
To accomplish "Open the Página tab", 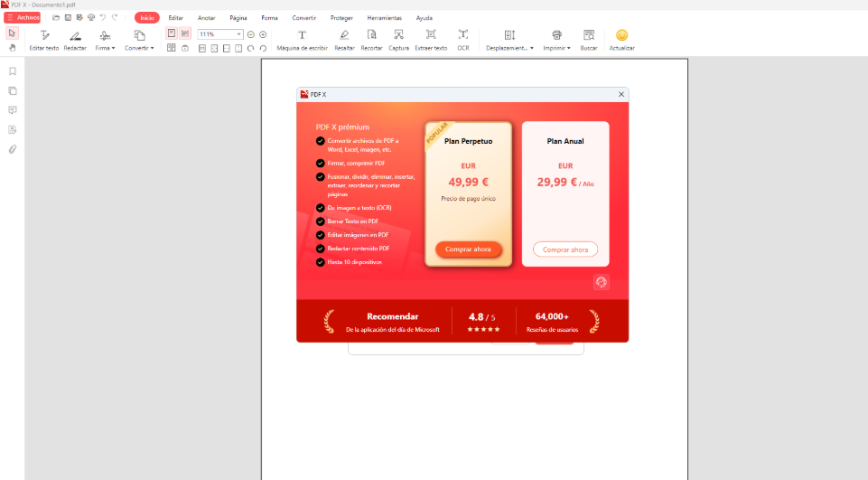I will coord(238,18).
